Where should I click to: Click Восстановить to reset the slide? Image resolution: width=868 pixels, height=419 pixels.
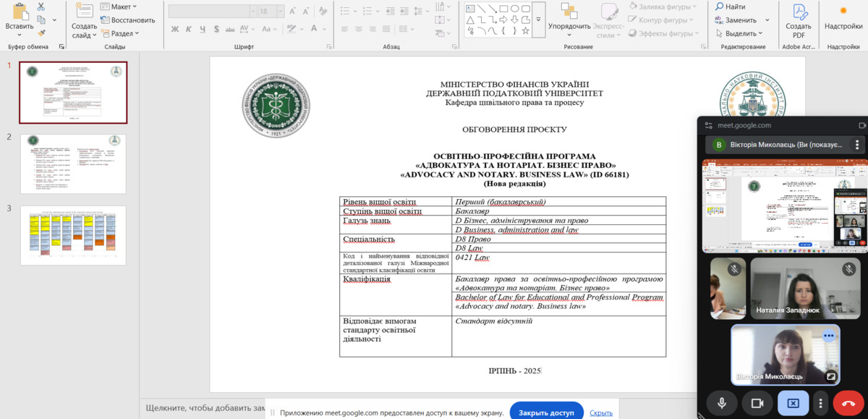(x=129, y=20)
